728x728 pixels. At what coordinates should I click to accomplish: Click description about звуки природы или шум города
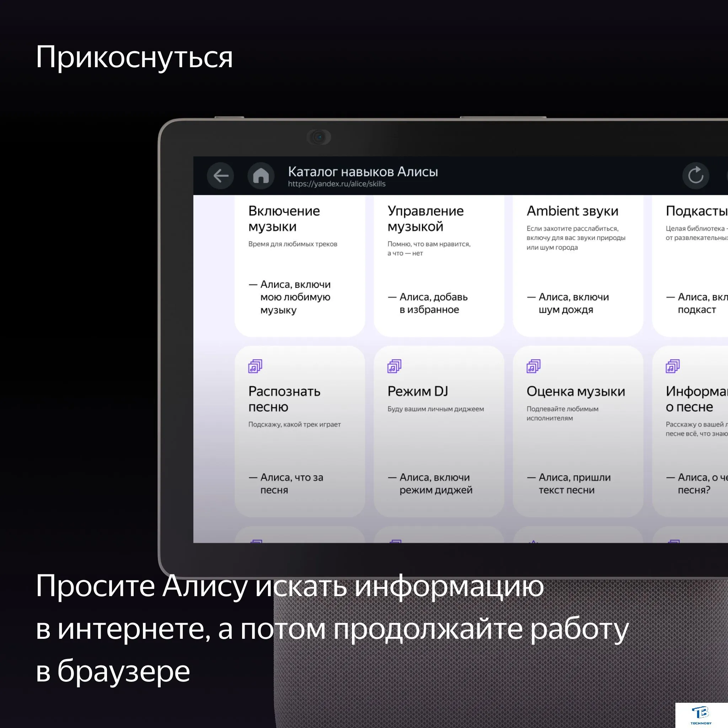(x=576, y=238)
